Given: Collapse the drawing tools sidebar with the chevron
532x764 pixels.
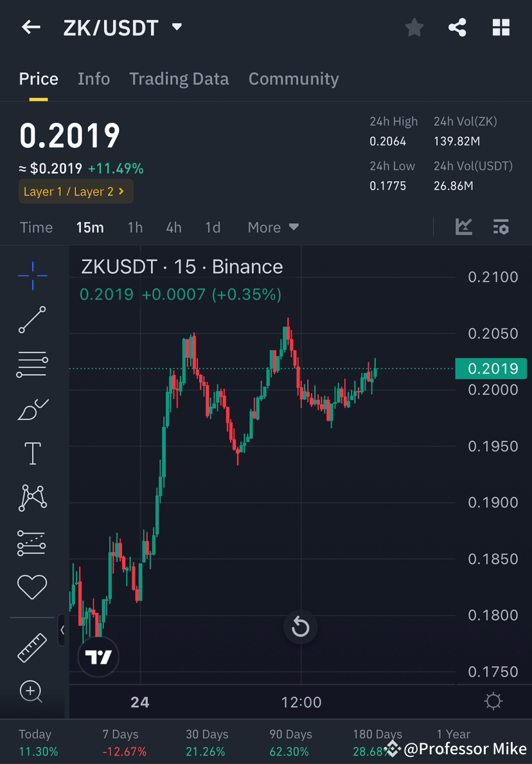Looking at the screenshot, I should 62,631.
